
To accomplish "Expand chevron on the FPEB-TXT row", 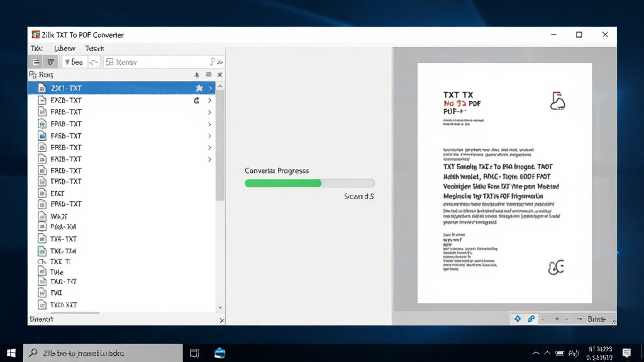I will 209,147.
